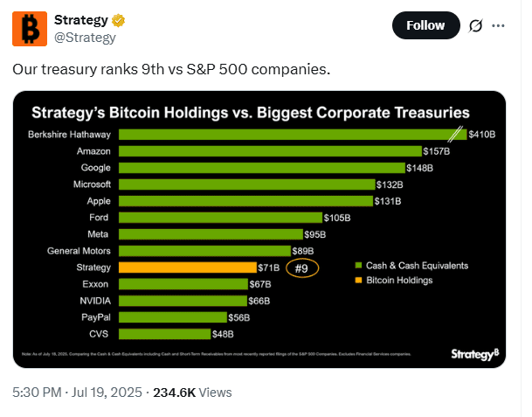This screenshot has height=417, width=532.
Task: Click the chart title heading text
Action: pos(251,113)
